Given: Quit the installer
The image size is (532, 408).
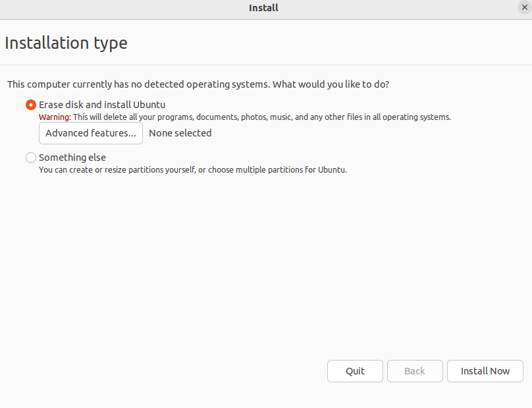Looking at the screenshot, I should tap(355, 371).
